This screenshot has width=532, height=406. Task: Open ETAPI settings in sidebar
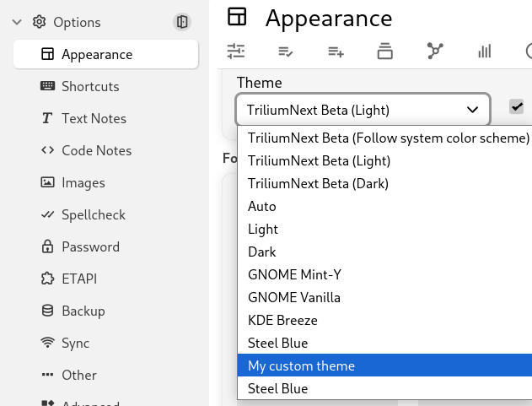point(79,279)
